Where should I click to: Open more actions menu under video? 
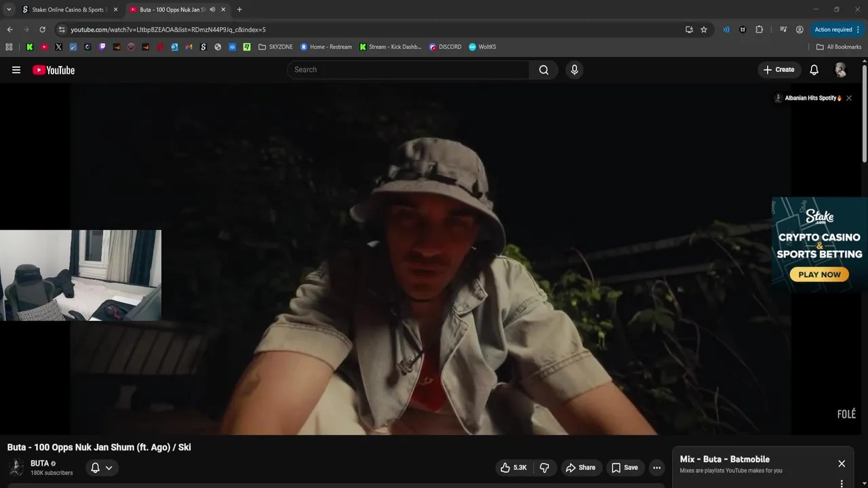tap(656, 468)
